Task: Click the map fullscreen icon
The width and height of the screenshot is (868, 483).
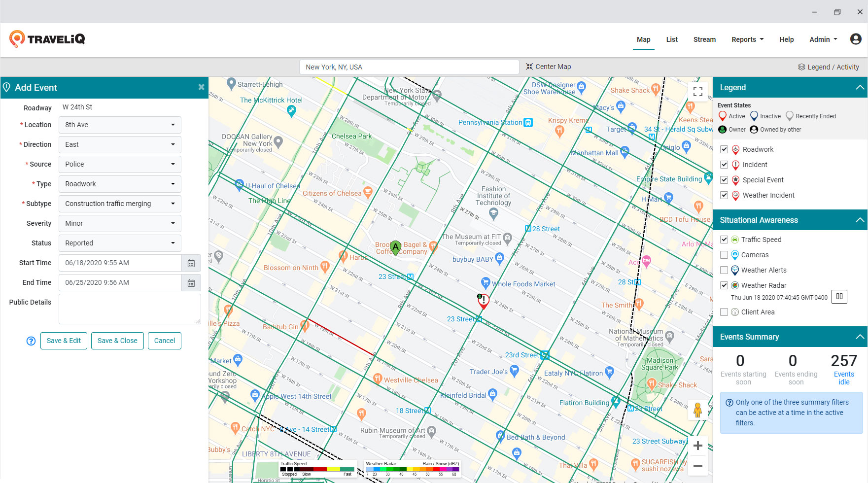Action: tap(698, 91)
